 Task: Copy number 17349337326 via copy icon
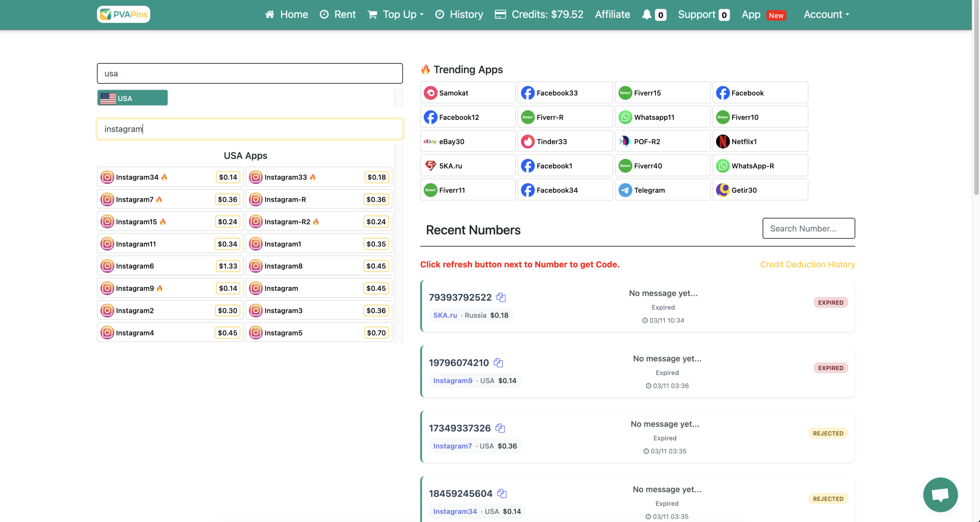pos(500,428)
